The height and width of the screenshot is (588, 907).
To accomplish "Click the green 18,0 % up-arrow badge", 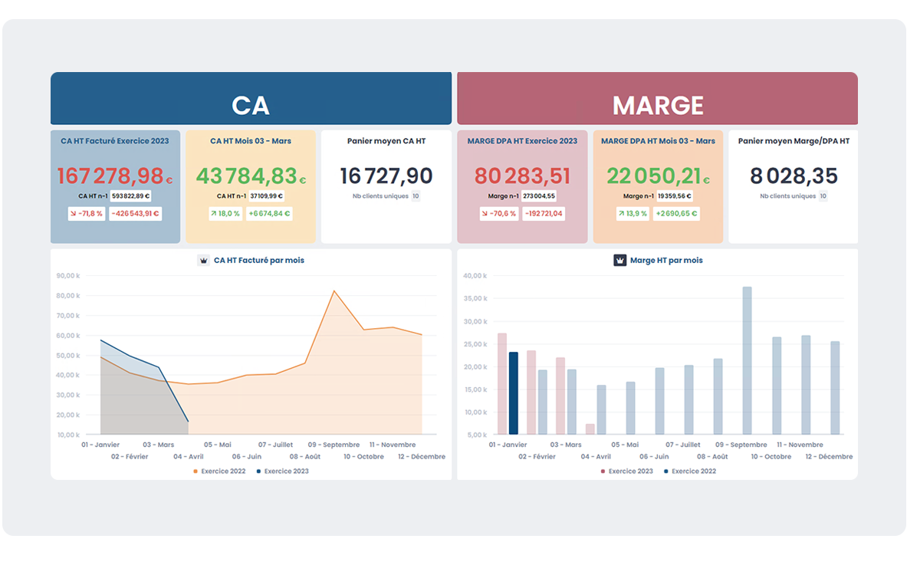I will point(225,213).
